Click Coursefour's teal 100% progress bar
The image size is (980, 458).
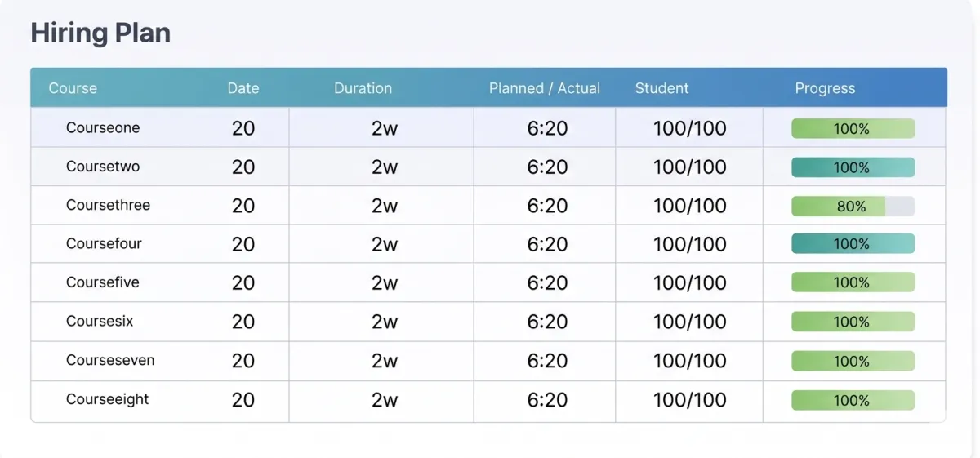(853, 244)
